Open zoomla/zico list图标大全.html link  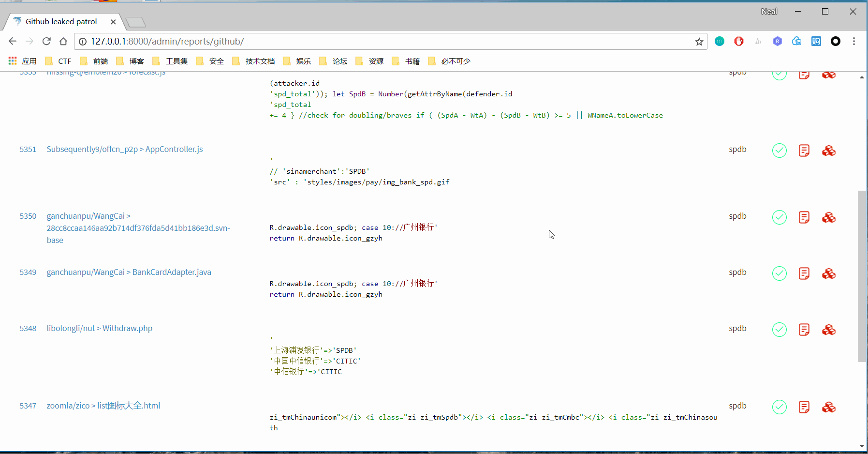103,406
